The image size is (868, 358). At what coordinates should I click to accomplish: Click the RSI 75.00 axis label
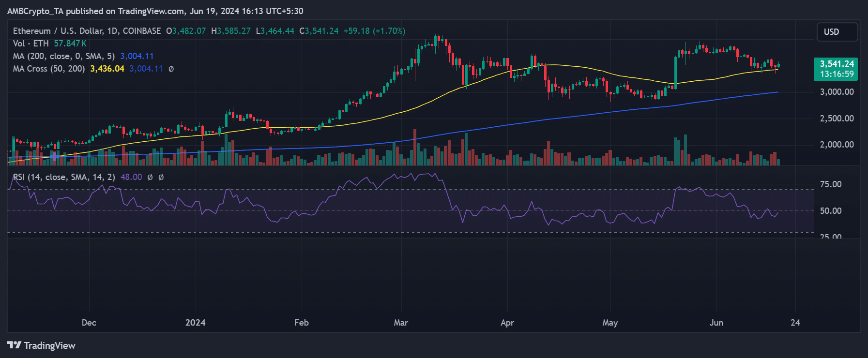(831, 184)
